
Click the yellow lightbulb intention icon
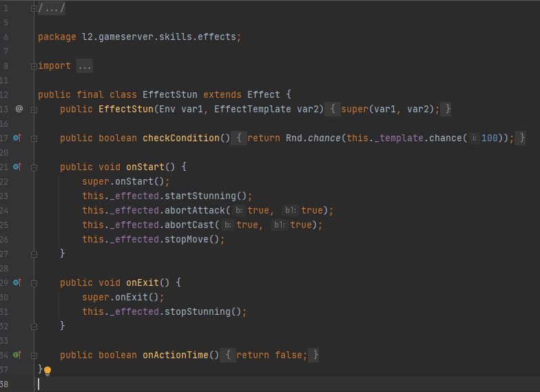pyautogui.click(x=48, y=371)
